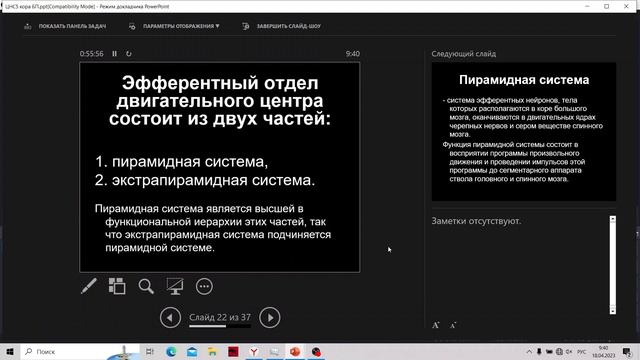640x360 pixels.
Task: Pause the presentation timer
Action: point(115,53)
